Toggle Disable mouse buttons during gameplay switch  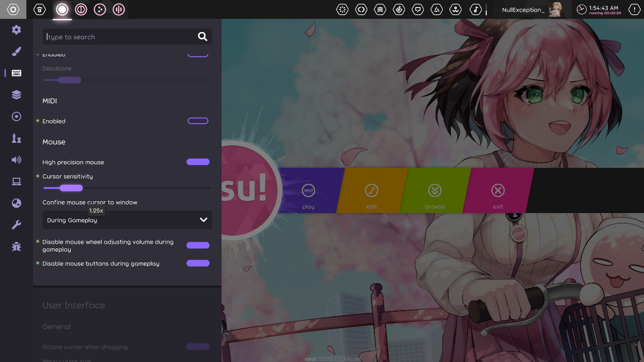(x=198, y=263)
